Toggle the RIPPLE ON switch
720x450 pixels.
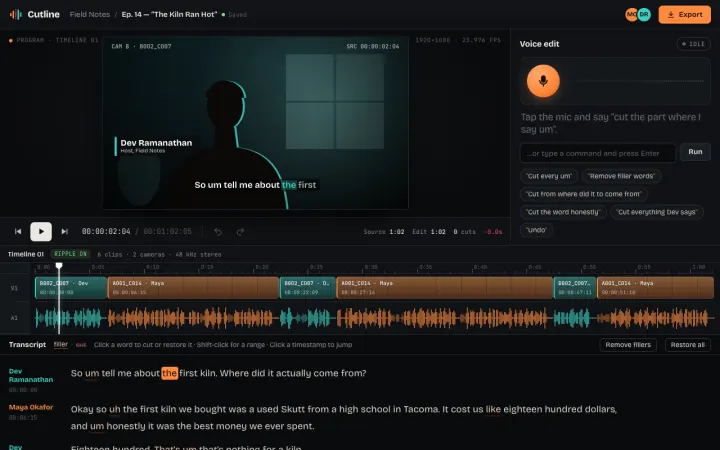coord(70,254)
